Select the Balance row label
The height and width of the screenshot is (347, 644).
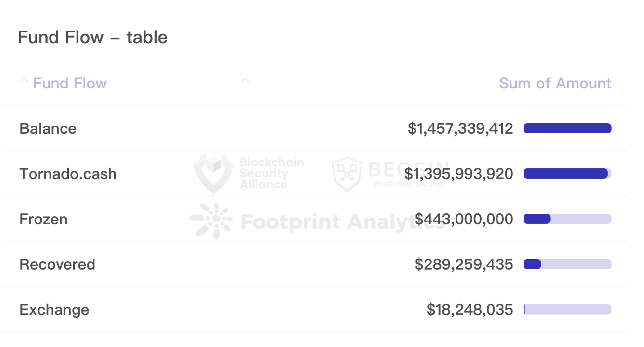click(x=48, y=129)
